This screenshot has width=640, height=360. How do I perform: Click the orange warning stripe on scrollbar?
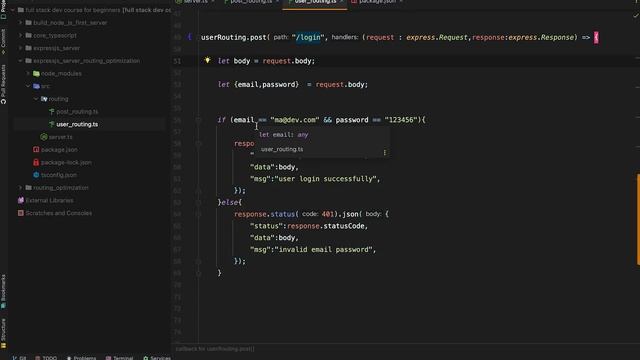tap(638, 219)
